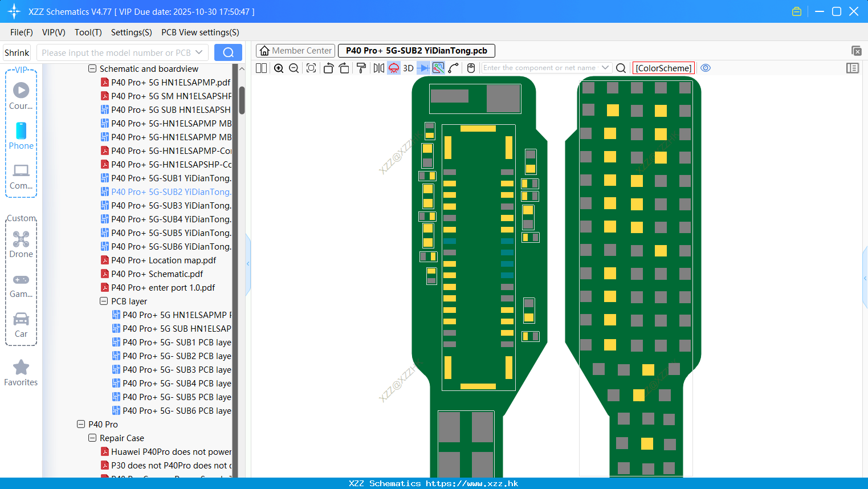This screenshot has height=489, width=868.
Task: Expand the right edge panel arrow
Action: (865, 278)
